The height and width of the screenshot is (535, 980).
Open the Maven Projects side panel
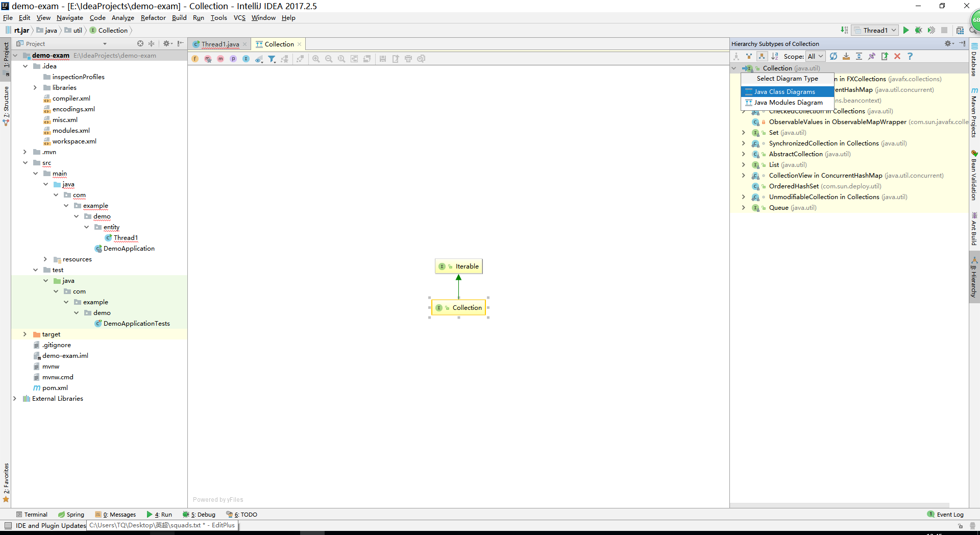[x=974, y=113]
